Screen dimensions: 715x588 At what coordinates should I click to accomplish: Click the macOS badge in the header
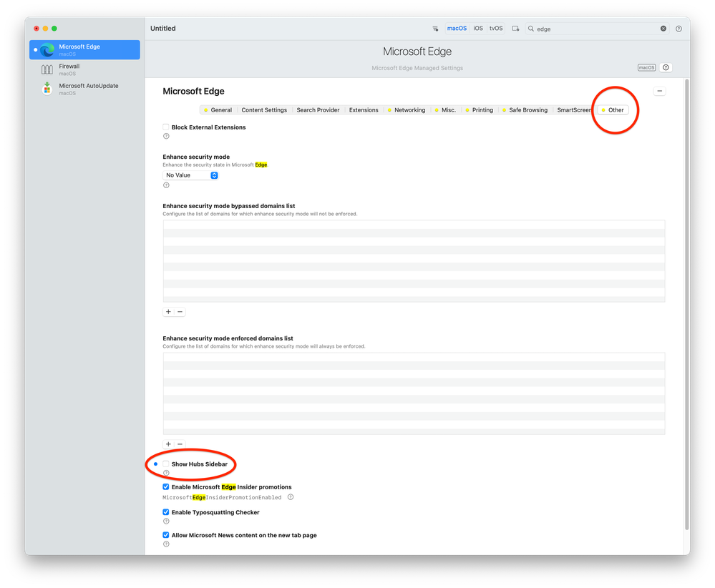click(x=646, y=67)
